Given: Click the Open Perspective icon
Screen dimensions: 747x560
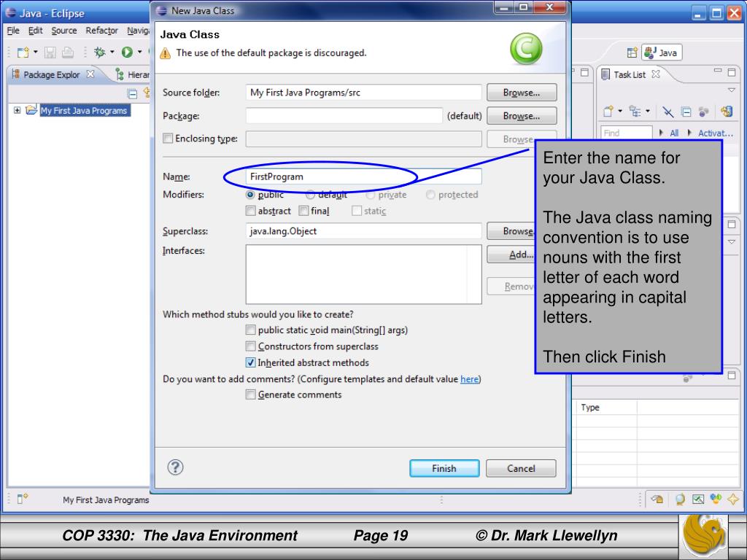Looking at the screenshot, I should [x=632, y=52].
